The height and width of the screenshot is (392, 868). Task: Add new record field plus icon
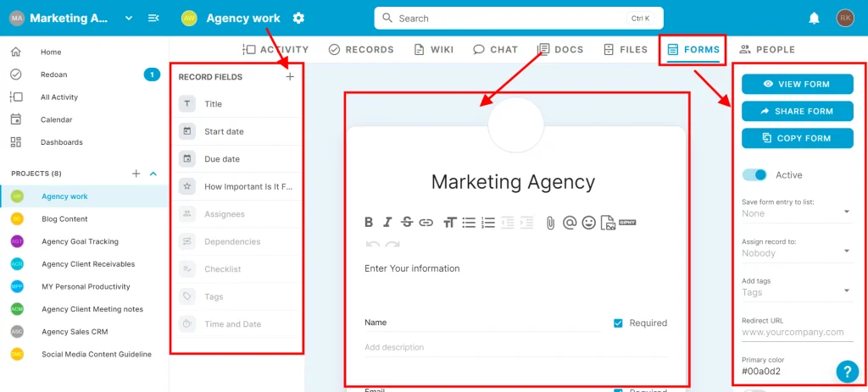point(290,77)
